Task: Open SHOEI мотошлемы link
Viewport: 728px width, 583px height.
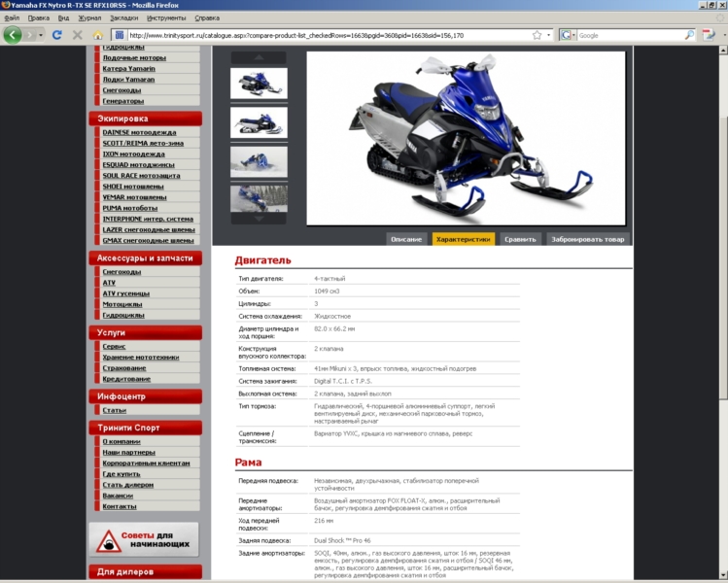Action: [133, 187]
